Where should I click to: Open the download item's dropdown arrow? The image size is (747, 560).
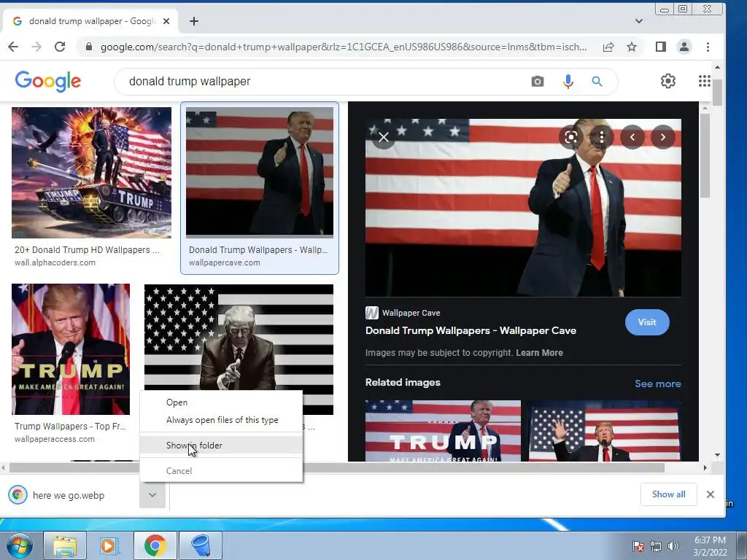point(152,495)
